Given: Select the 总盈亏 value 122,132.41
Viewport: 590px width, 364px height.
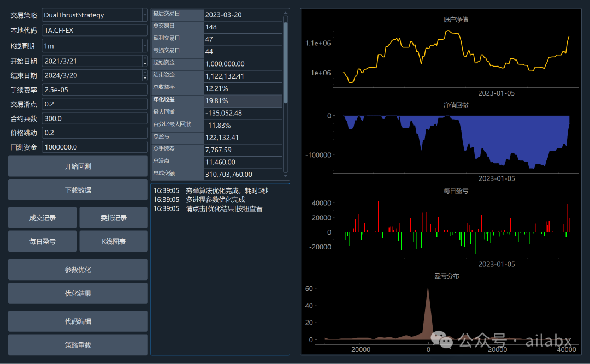Looking at the screenshot, I should coord(243,138).
